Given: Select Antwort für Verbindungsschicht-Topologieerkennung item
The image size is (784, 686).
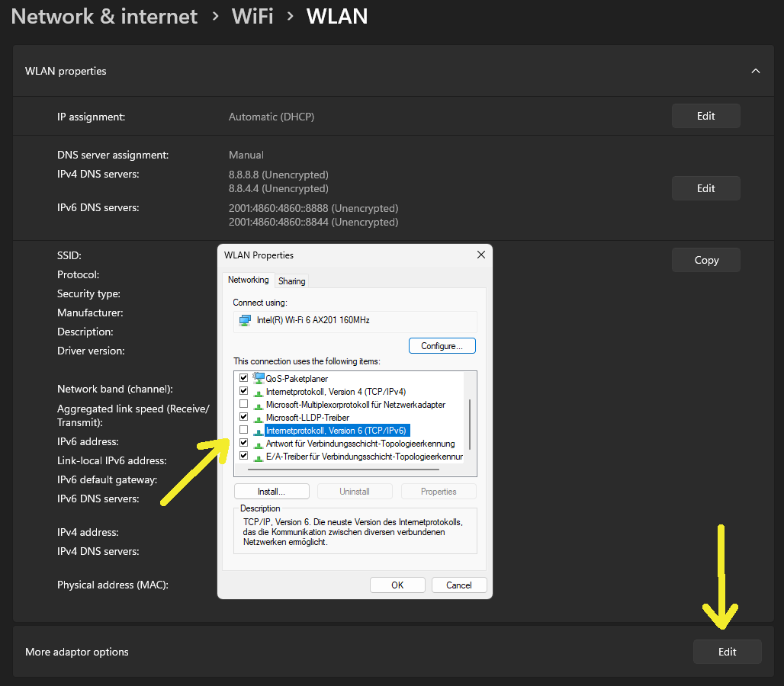Looking at the screenshot, I should 360,444.
